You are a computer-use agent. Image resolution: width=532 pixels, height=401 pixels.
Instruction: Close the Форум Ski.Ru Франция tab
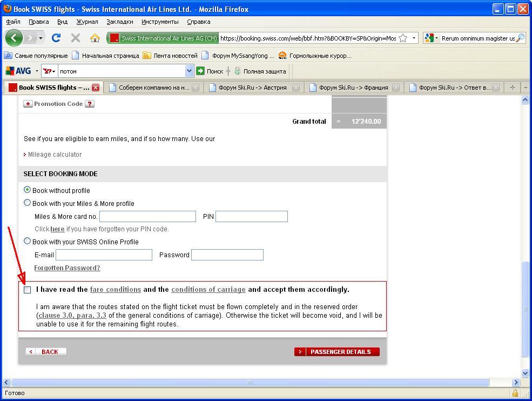point(395,88)
